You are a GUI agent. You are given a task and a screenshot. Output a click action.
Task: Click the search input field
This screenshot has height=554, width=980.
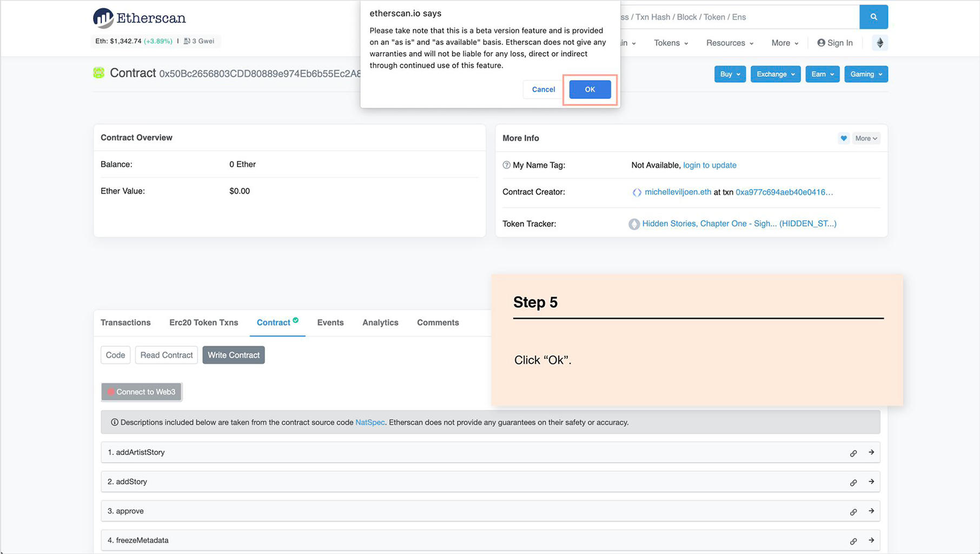point(739,17)
